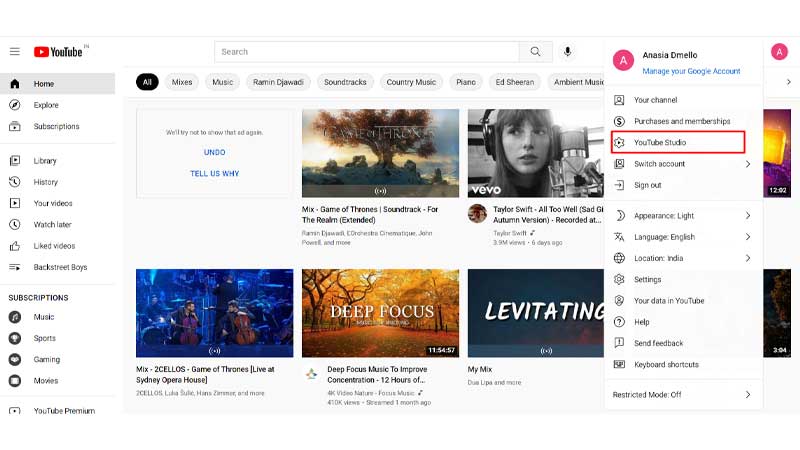Click the YouTube logo
The width and height of the screenshot is (800, 450).
click(58, 52)
